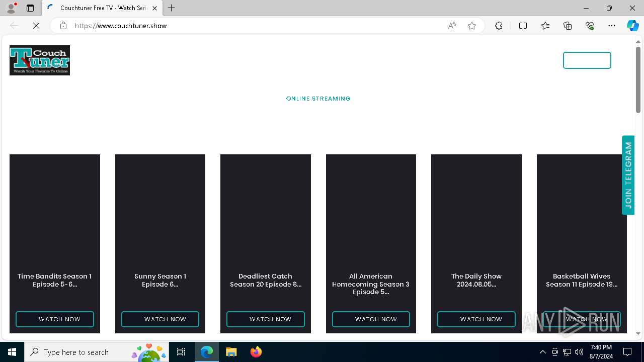Open Edge settings and more menu
Viewport: 644px width, 362px height.
(612, 26)
